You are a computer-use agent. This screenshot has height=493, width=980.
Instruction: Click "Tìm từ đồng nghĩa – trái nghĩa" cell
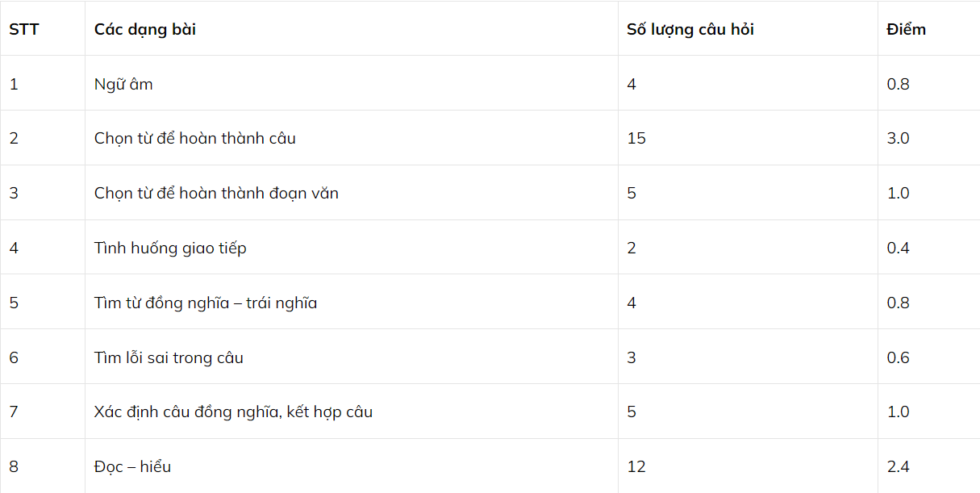(x=206, y=303)
